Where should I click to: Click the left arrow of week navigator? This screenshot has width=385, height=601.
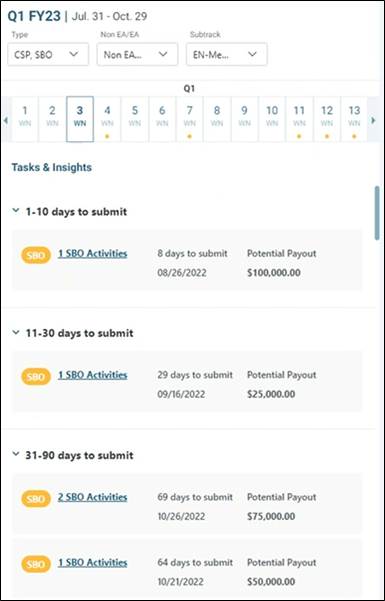[5, 120]
